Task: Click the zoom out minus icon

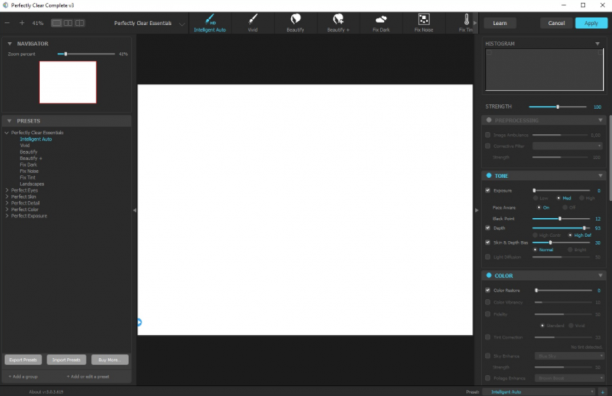Action: (x=7, y=23)
